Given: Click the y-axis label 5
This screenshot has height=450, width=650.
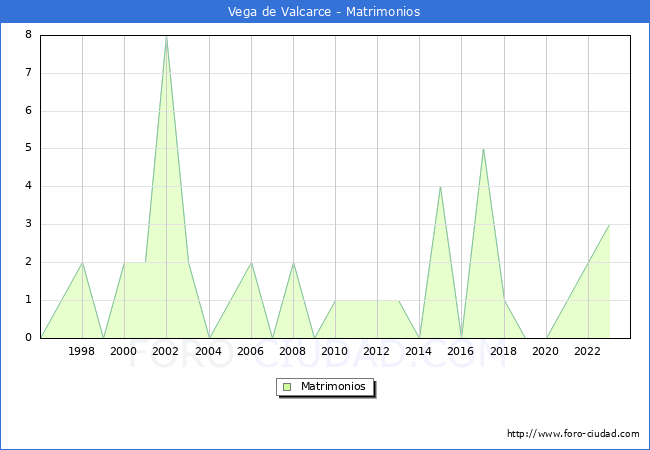Looking at the screenshot, I should tap(28, 148).
